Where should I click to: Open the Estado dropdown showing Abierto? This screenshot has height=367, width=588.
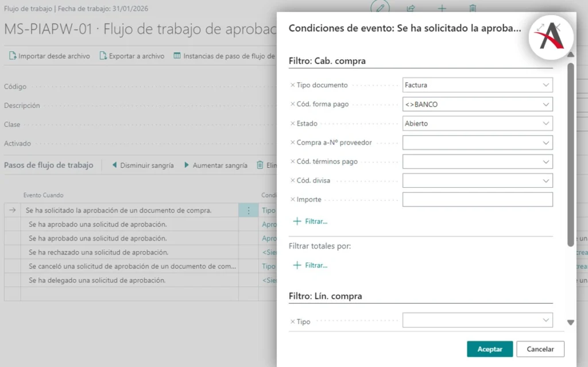tap(546, 123)
